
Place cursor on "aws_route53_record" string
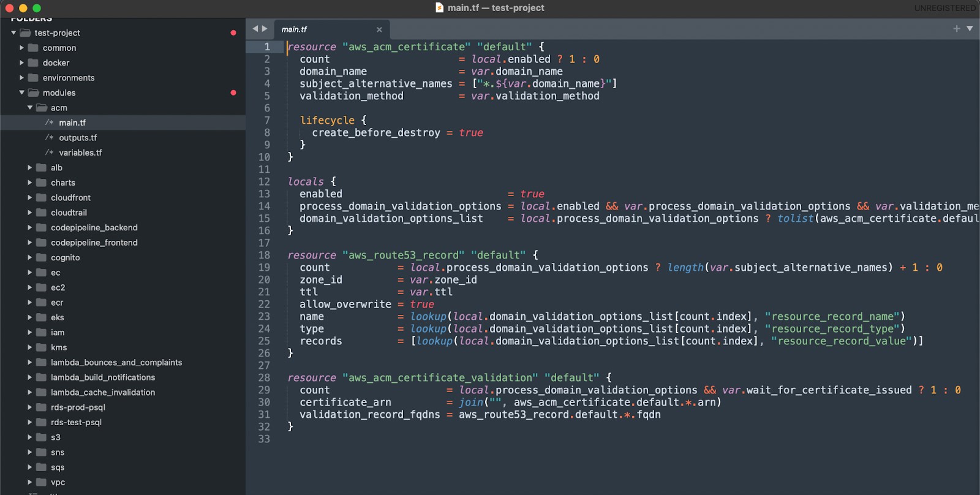(404, 255)
